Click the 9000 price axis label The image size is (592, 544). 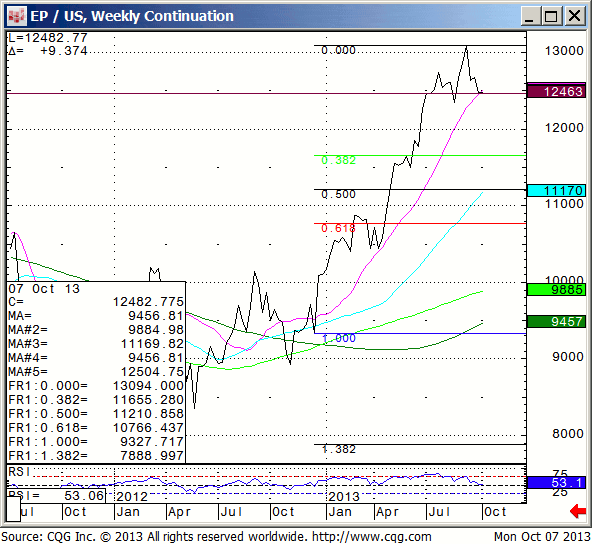coord(567,356)
